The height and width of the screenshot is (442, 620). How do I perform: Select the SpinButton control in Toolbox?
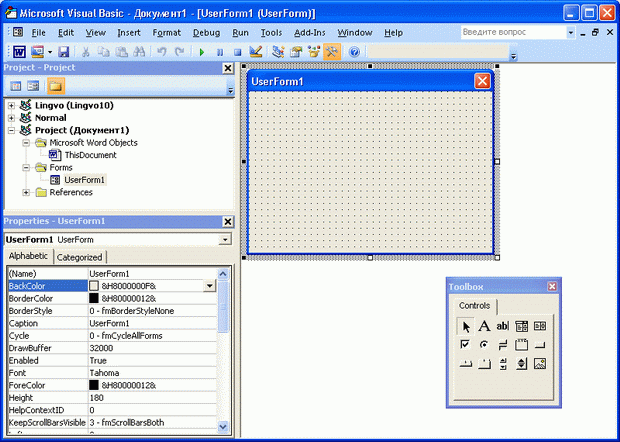pyautogui.click(x=522, y=364)
